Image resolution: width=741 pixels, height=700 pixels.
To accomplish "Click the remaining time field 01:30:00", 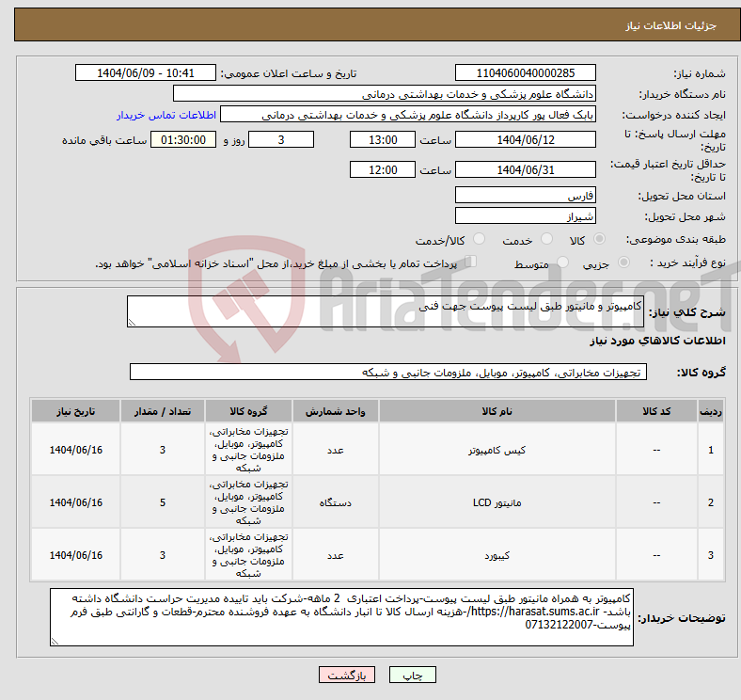I will (183, 140).
